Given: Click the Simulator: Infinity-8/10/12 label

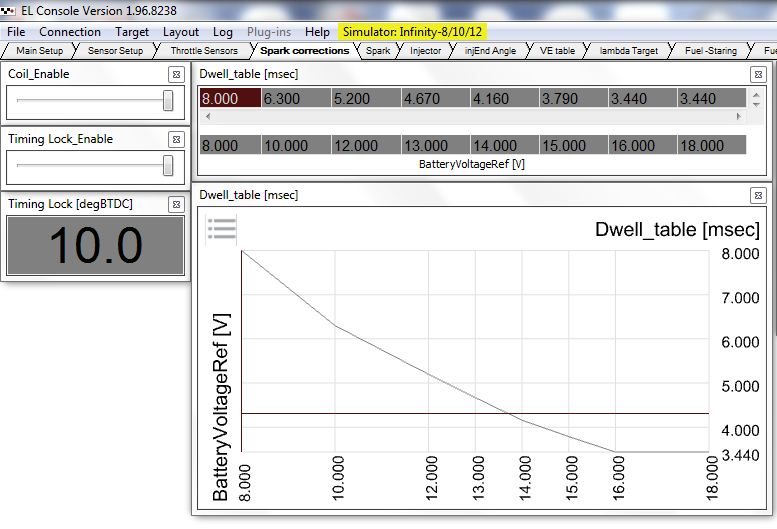Looking at the screenshot, I should coord(413,32).
